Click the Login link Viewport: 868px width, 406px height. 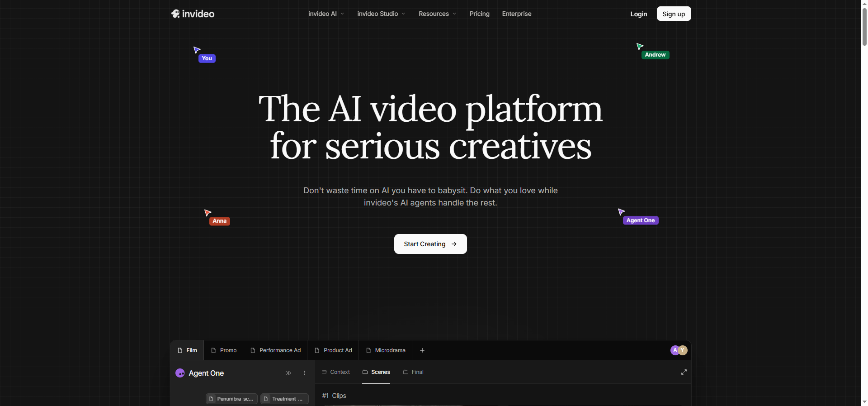638,14
